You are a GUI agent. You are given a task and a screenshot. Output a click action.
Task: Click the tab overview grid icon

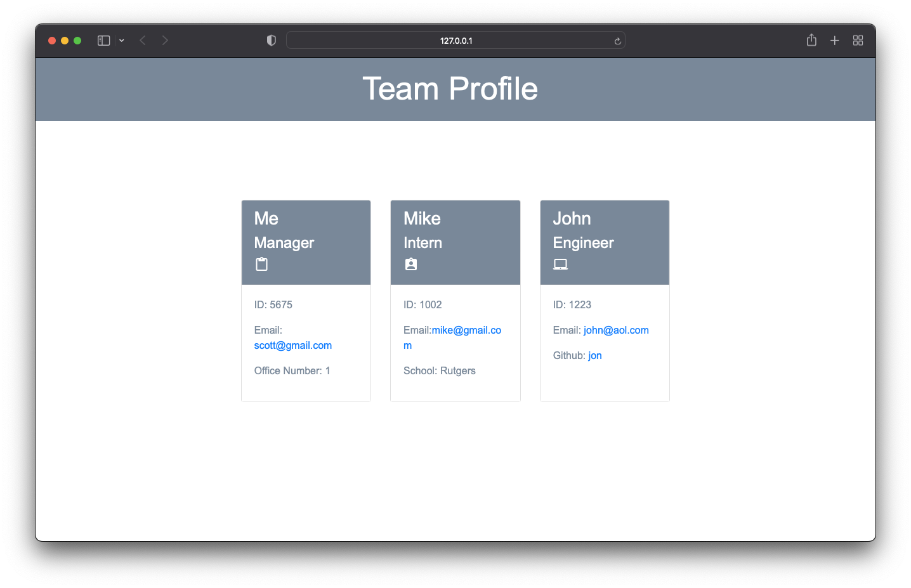[x=858, y=40]
